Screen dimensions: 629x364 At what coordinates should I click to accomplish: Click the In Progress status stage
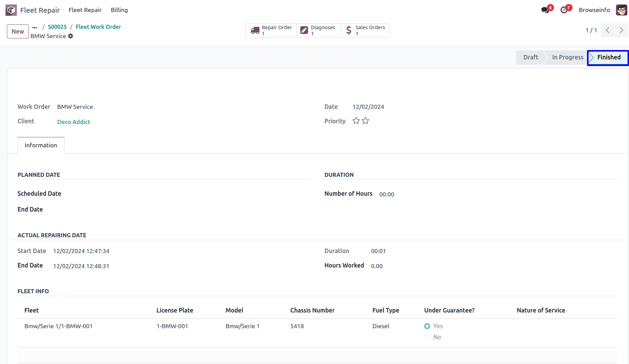pyautogui.click(x=568, y=57)
